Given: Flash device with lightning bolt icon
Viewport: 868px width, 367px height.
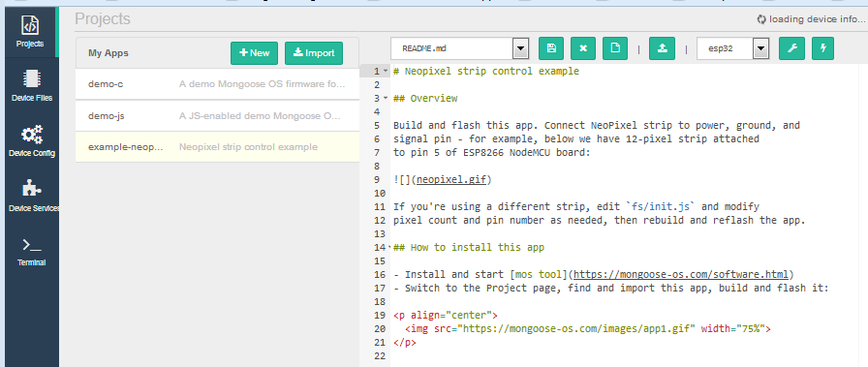Looking at the screenshot, I should (x=823, y=48).
